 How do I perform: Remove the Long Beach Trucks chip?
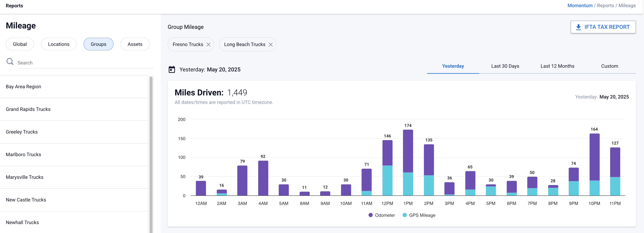pos(271,45)
